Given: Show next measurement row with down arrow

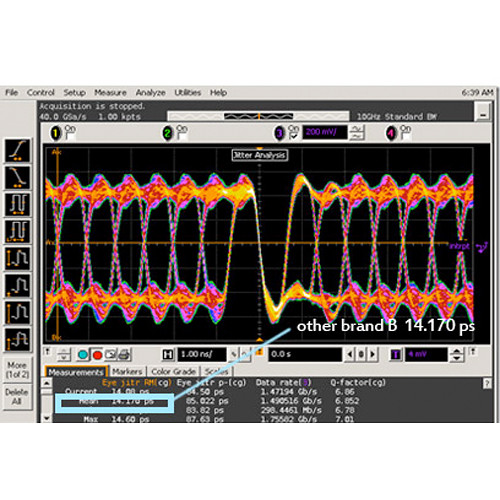Looking at the screenshot, I should point(47,418).
